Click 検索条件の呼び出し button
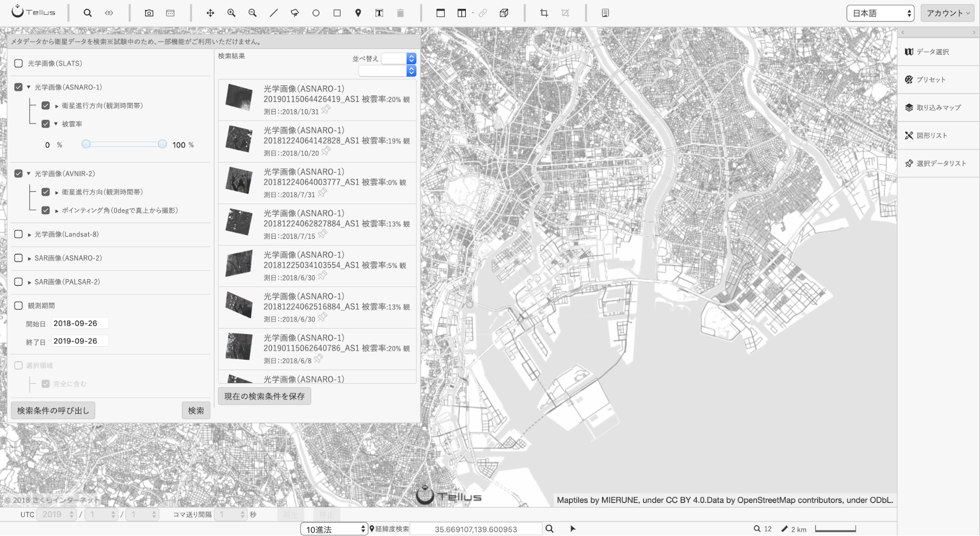 (x=53, y=411)
